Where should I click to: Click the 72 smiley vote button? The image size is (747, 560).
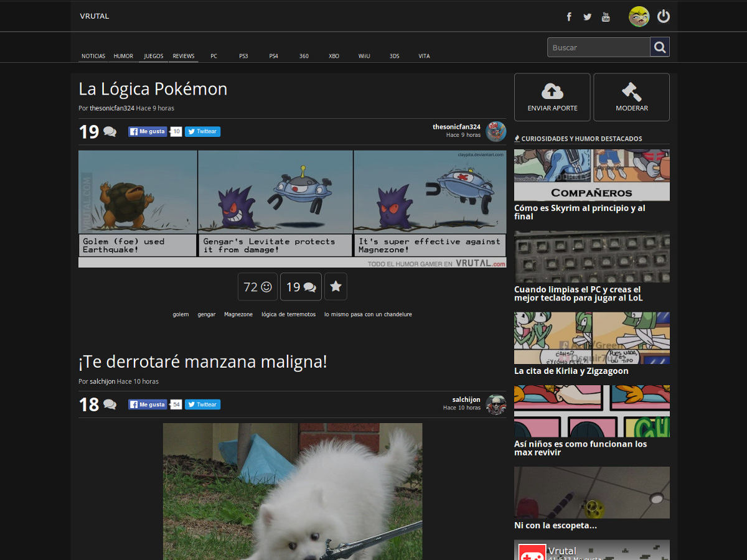pyautogui.click(x=258, y=287)
